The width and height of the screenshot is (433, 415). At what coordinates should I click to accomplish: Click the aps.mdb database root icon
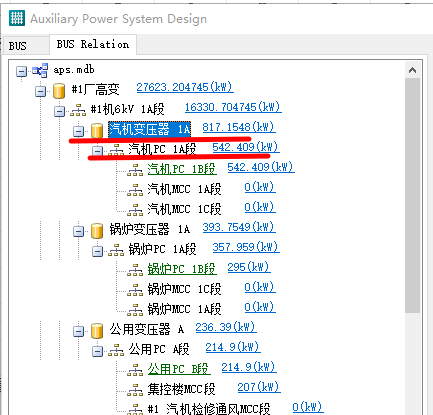click(40, 70)
